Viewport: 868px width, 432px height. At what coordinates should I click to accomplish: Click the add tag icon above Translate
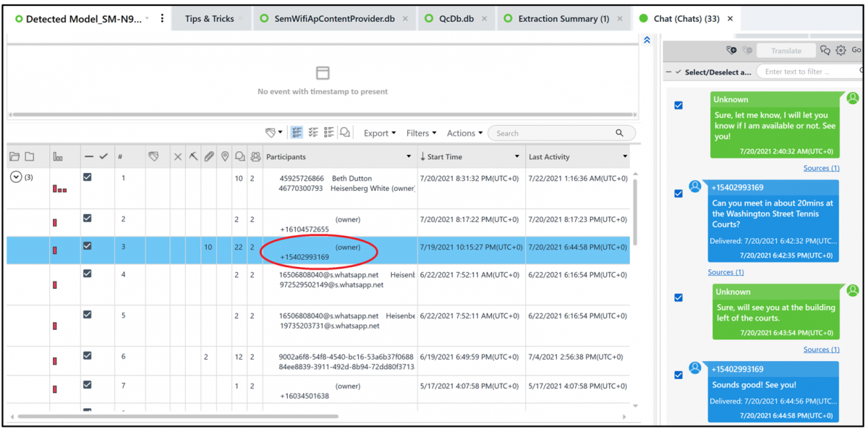pyautogui.click(x=731, y=49)
